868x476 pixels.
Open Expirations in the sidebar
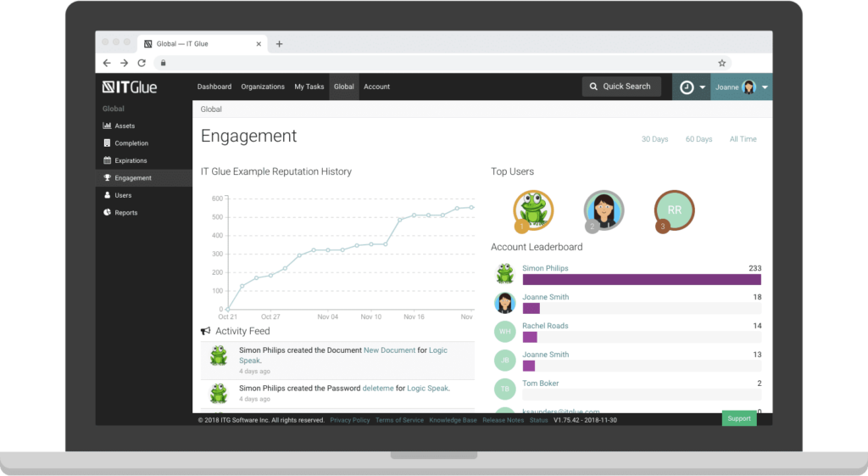click(131, 160)
